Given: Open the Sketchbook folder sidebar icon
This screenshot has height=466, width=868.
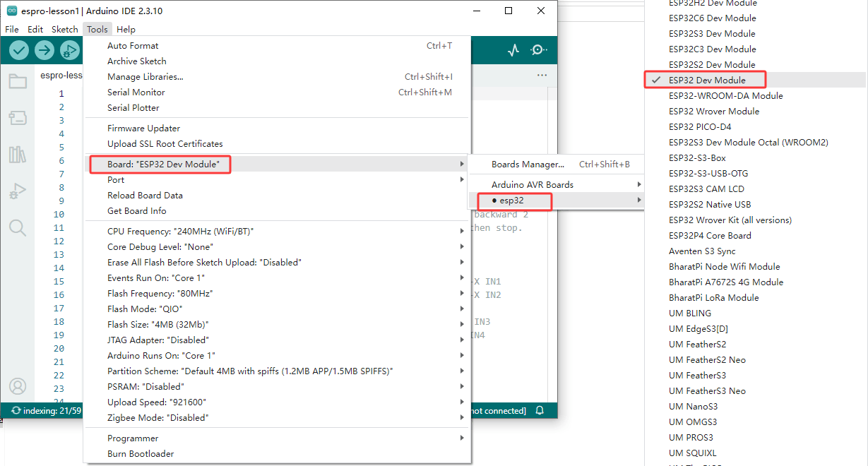Looking at the screenshot, I should point(18,81).
